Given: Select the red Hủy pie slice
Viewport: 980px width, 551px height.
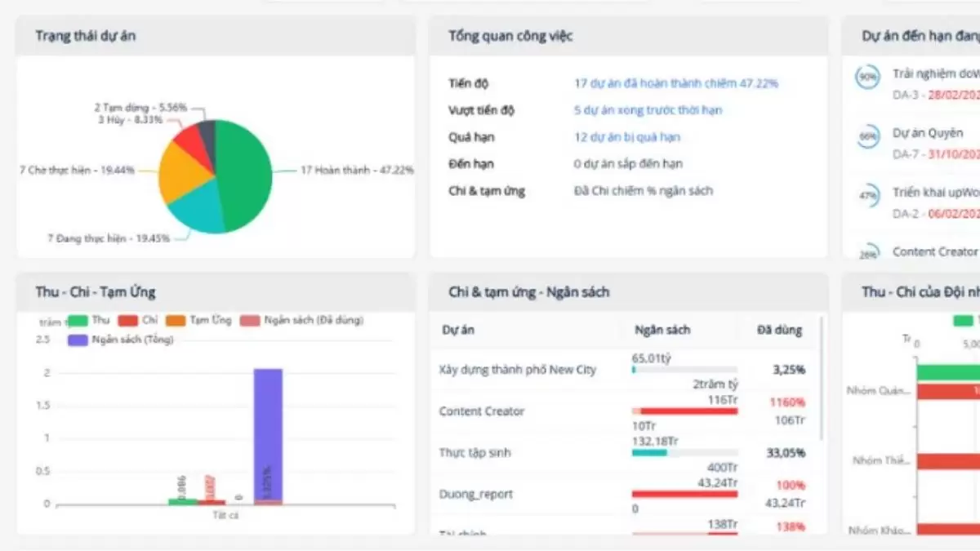Looking at the screenshot, I should [188, 137].
